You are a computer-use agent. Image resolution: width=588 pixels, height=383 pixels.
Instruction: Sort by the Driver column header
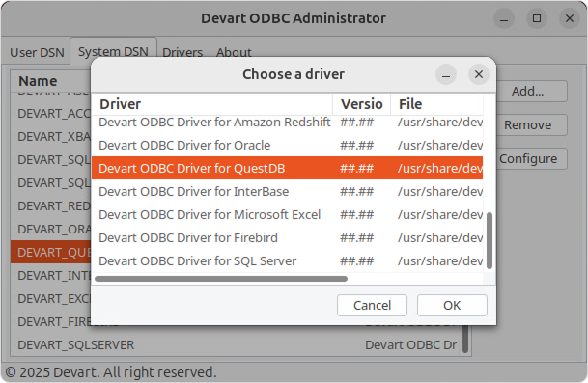(x=212, y=104)
